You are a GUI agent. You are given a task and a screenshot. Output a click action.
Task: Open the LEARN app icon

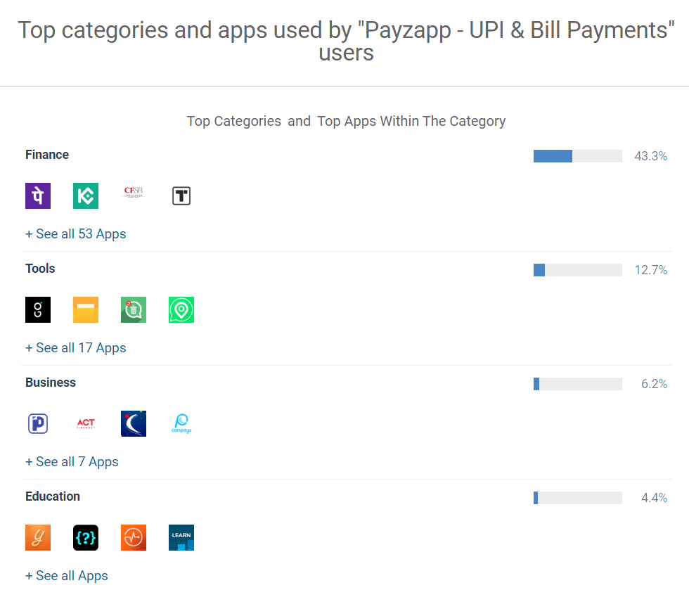point(181,537)
